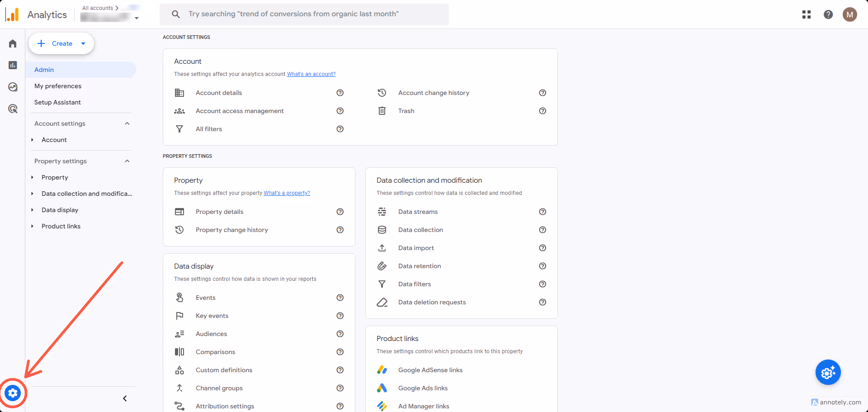Click help icon beside Data streams
The image size is (868, 412).
tap(542, 212)
